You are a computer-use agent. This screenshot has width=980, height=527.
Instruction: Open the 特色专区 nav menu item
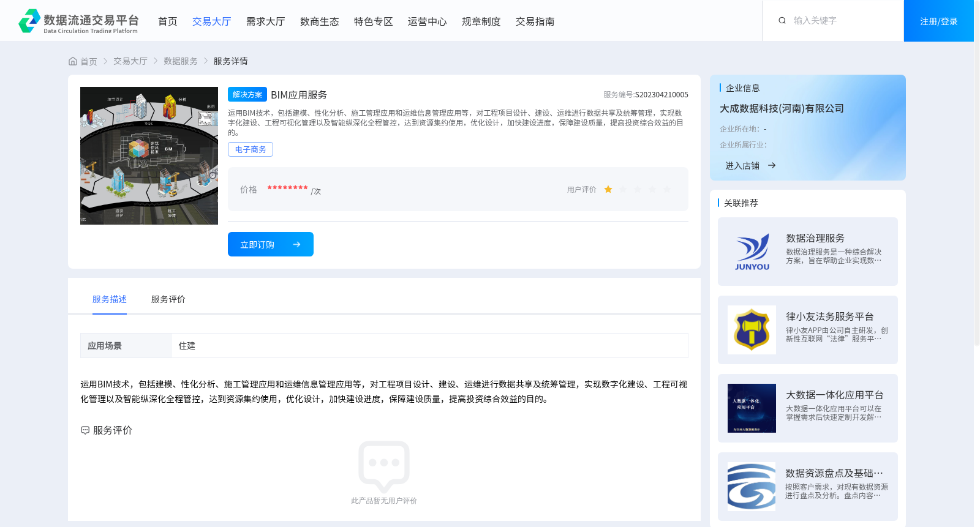374,21
